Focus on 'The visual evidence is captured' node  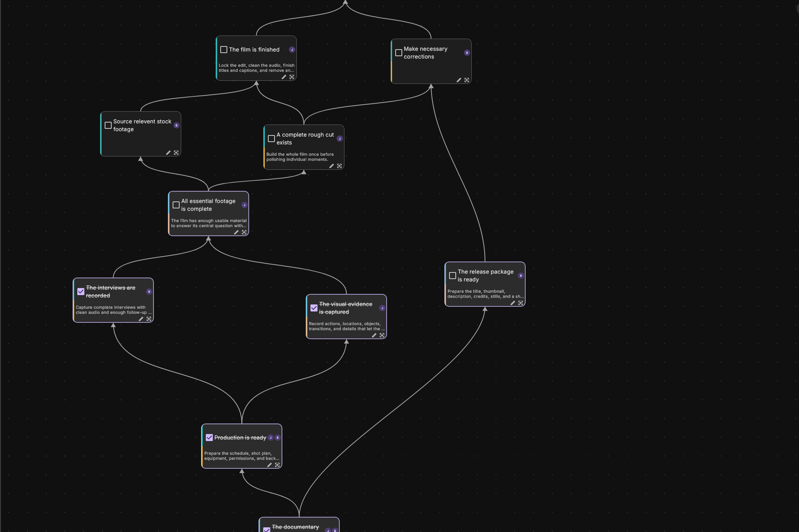[382, 335]
